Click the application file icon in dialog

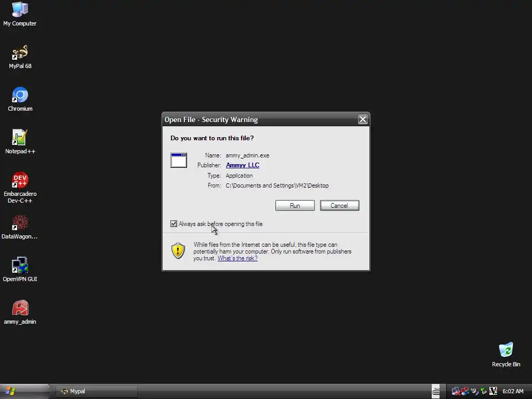pos(179,160)
